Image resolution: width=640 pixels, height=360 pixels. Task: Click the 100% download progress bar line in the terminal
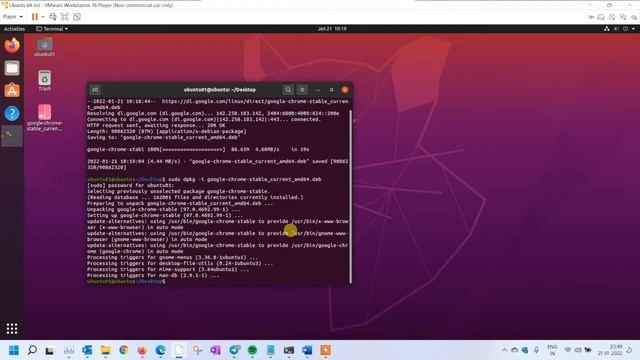[x=198, y=149]
